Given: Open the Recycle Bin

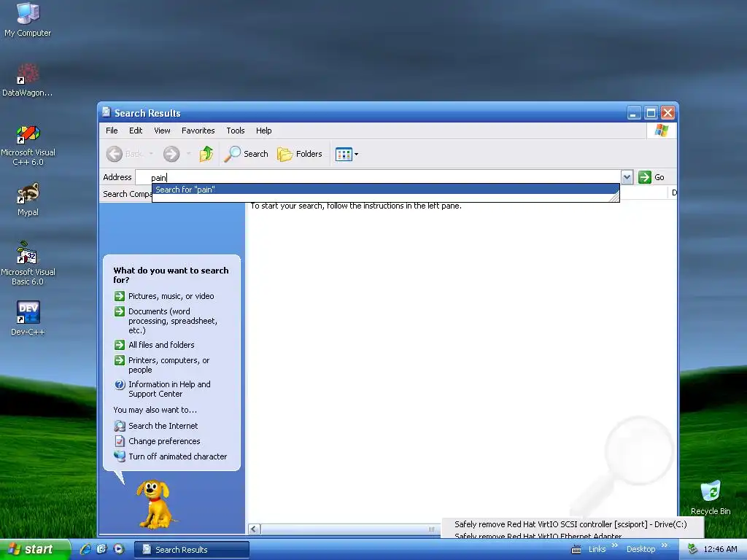Looking at the screenshot, I should pos(711,497).
